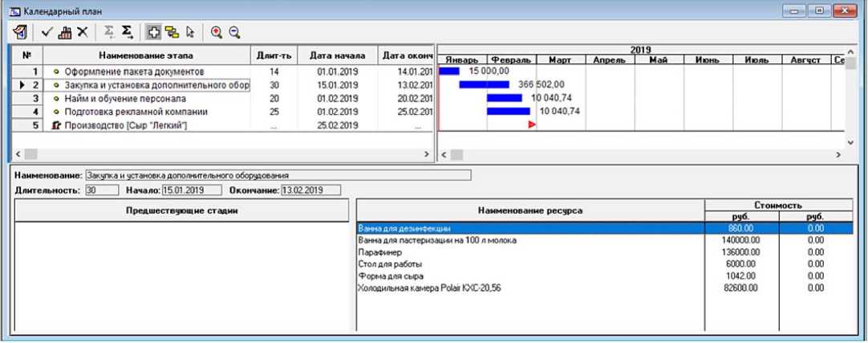The width and height of the screenshot is (868, 343).
Task: Click Gantt bar for Найм и обучение персонала
Action: click(x=505, y=97)
